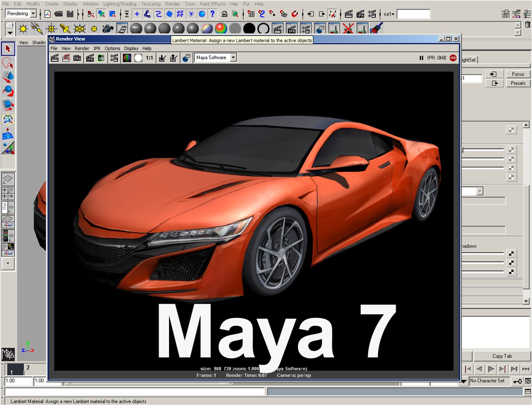Select the Show Manipulator tool
Image resolution: width=532 pixels, height=405 pixels.
click(x=8, y=148)
